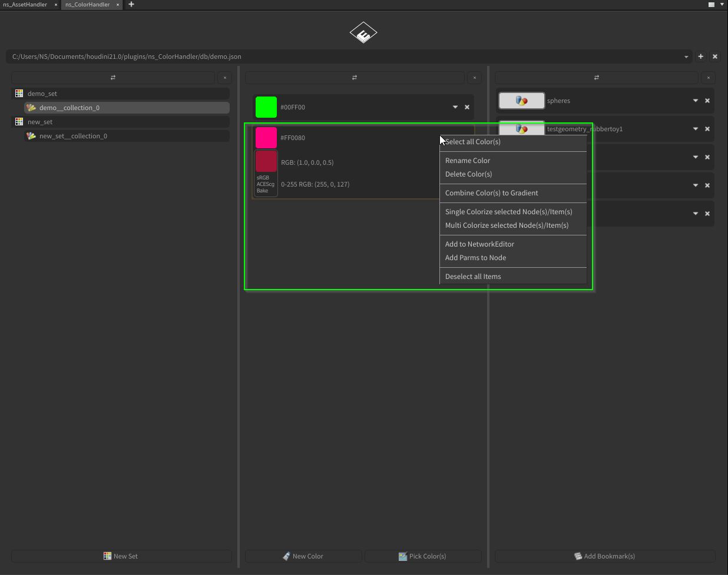The image size is (728, 575).
Task: Add a new tab with plus icon
Action: [x=131, y=5]
